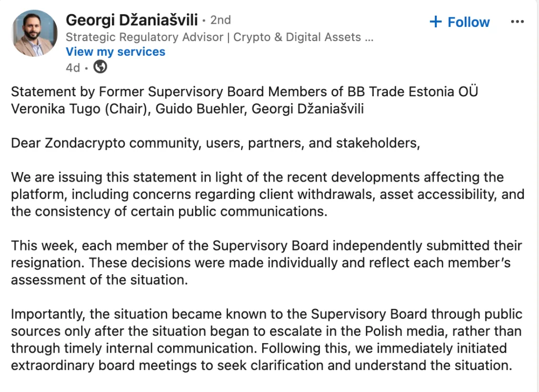Click the plus icon beside Follow
Screen dimensions: 539x392
pos(435,22)
